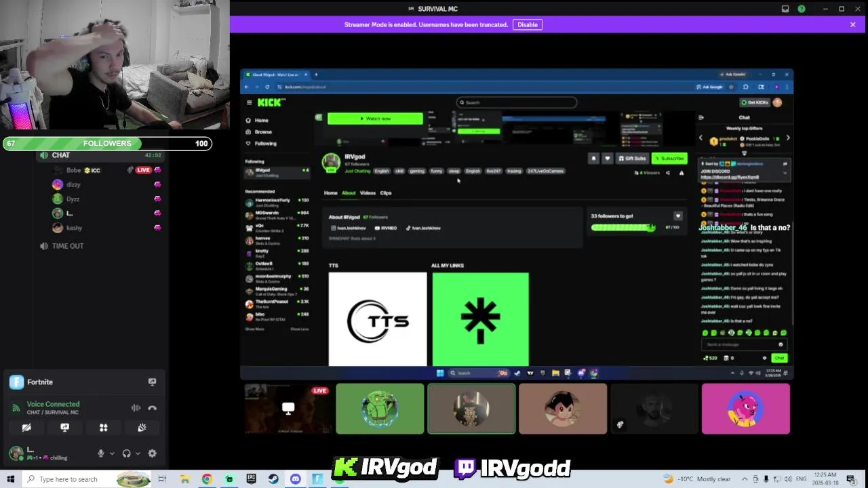Screen dimensions: 868x488
Task: Open xQc recommended channel
Action: 277,228
